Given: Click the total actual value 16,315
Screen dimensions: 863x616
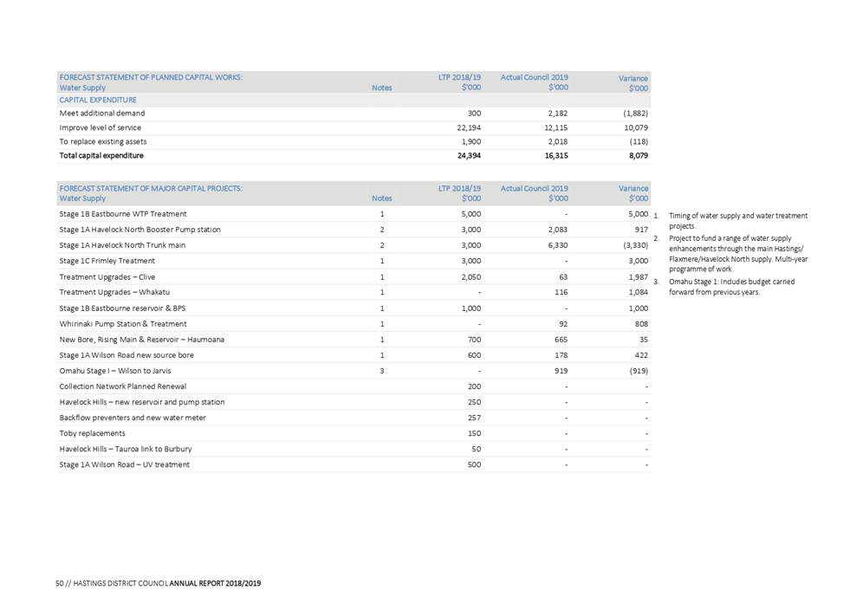Looking at the screenshot, I should (x=556, y=156).
